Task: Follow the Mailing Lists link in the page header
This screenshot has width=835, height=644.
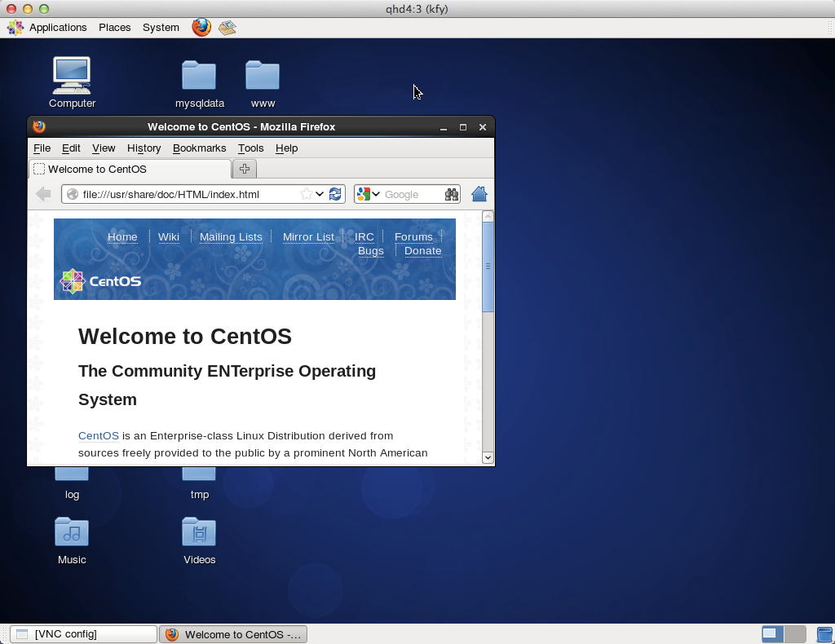Action: coord(231,237)
